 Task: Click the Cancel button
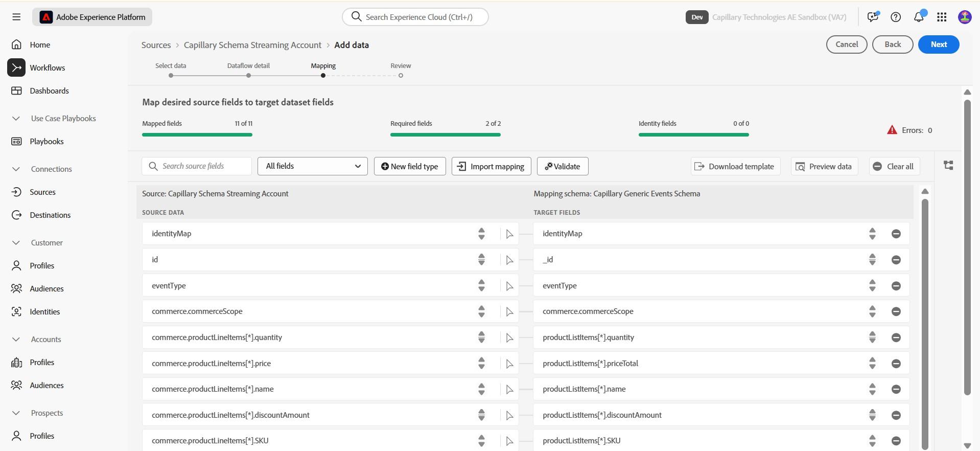tap(847, 44)
